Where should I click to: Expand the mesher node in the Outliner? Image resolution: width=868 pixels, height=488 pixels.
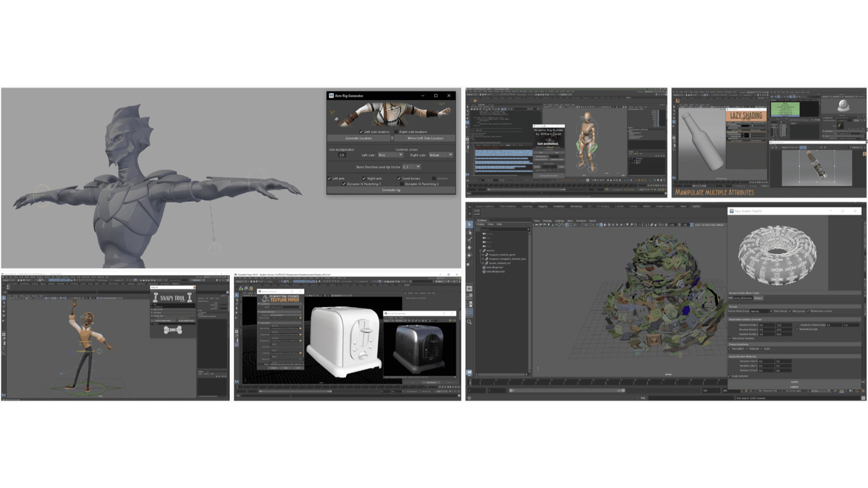[480, 251]
